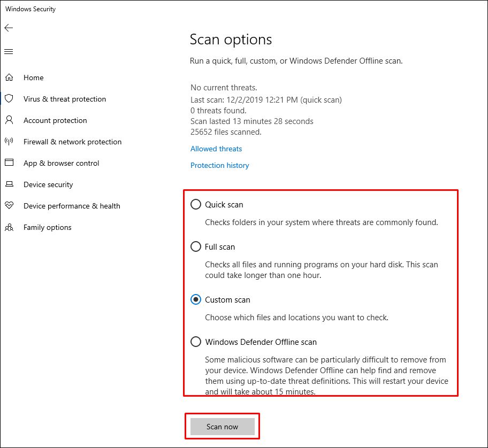Navigate to Family options
The image size is (488, 448).
coord(47,227)
